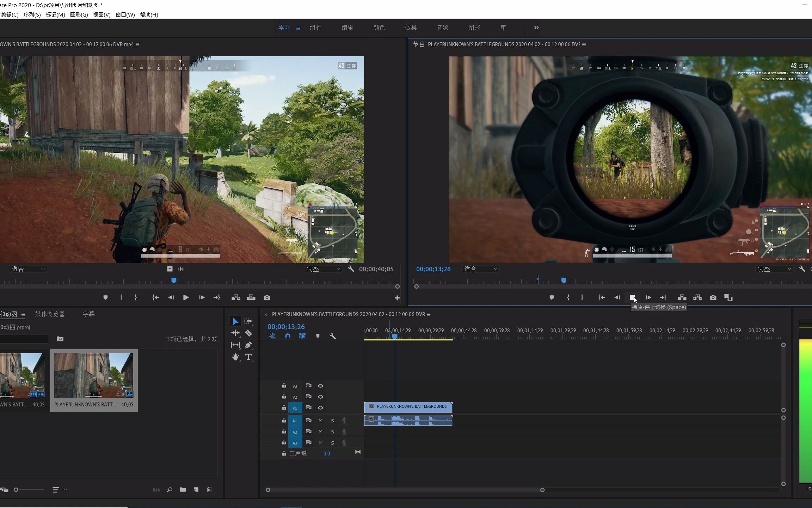Click Source monitor button editor plus
The height and width of the screenshot is (508, 812).
tap(397, 298)
